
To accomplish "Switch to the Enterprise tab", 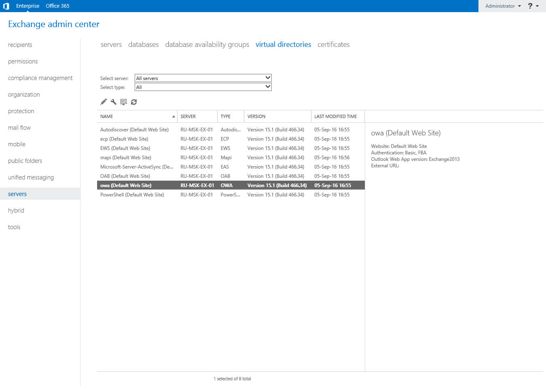I will (x=28, y=6).
